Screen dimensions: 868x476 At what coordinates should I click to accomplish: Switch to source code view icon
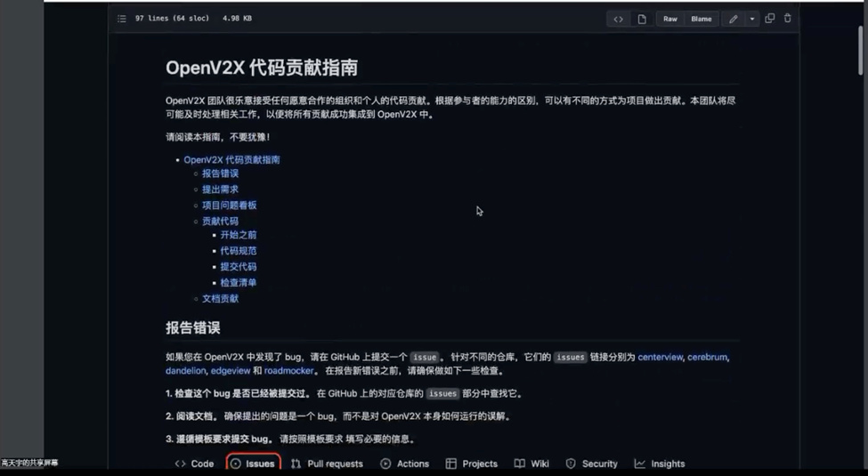[619, 19]
